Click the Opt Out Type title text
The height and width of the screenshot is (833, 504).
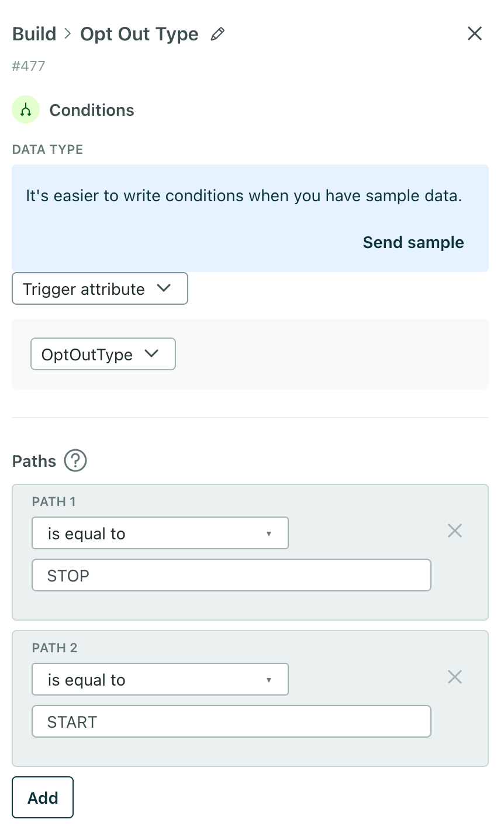click(139, 35)
